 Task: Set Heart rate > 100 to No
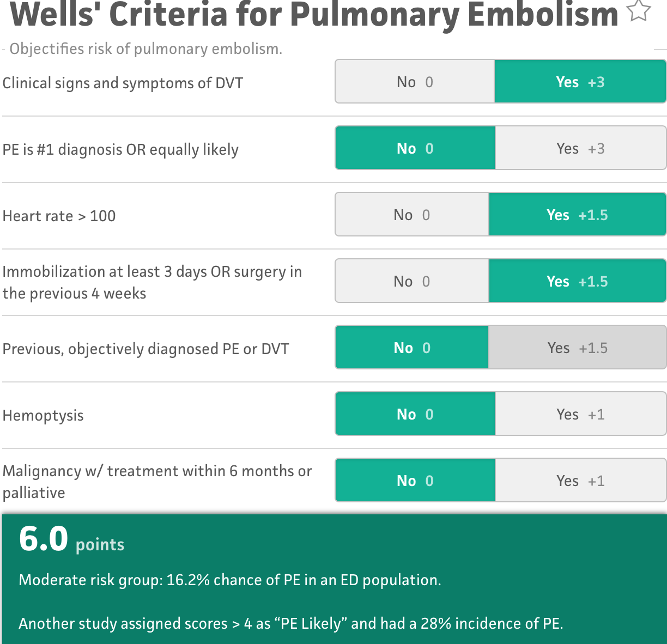tap(412, 215)
